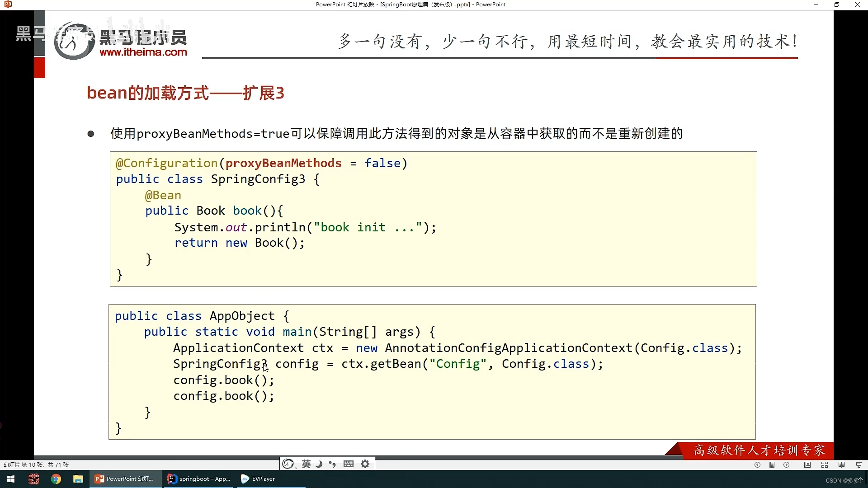Image resolution: width=868 pixels, height=488 pixels.
Task: Click the IME logo icon
Action: click(x=288, y=464)
